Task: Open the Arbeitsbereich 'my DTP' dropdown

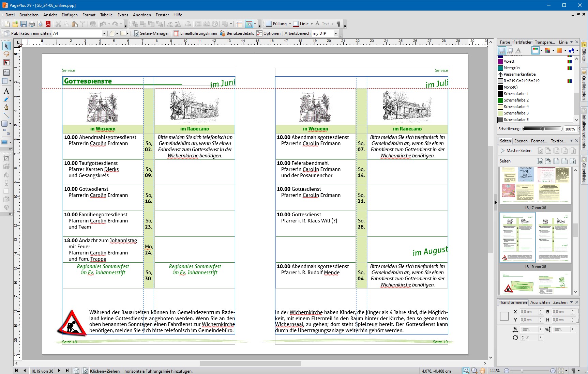Action: click(x=336, y=33)
